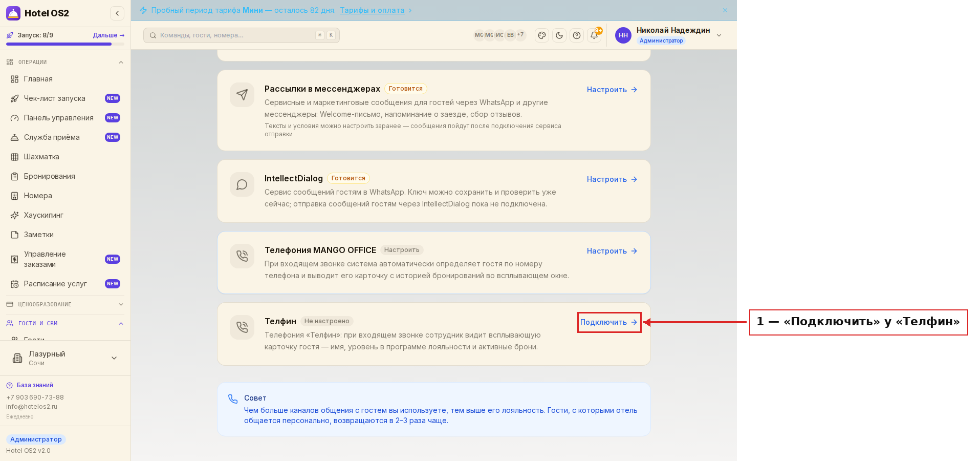
Task: Click the phone icon of MANGO OFFICE
Action: pyautogui.click(x=242, y=256)
